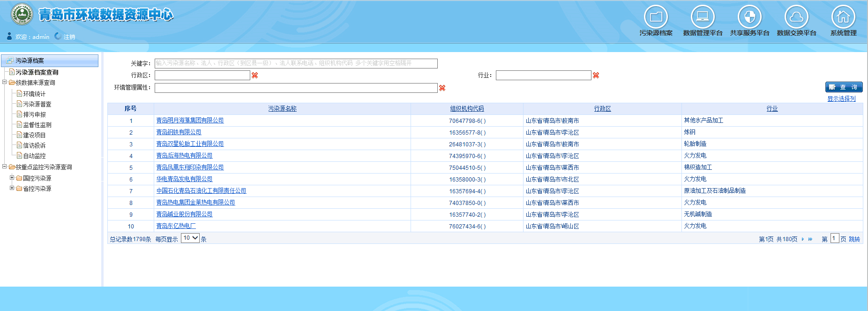Click the 显示选择列 link
Screen dimensions: 868x311
[841, 99]
